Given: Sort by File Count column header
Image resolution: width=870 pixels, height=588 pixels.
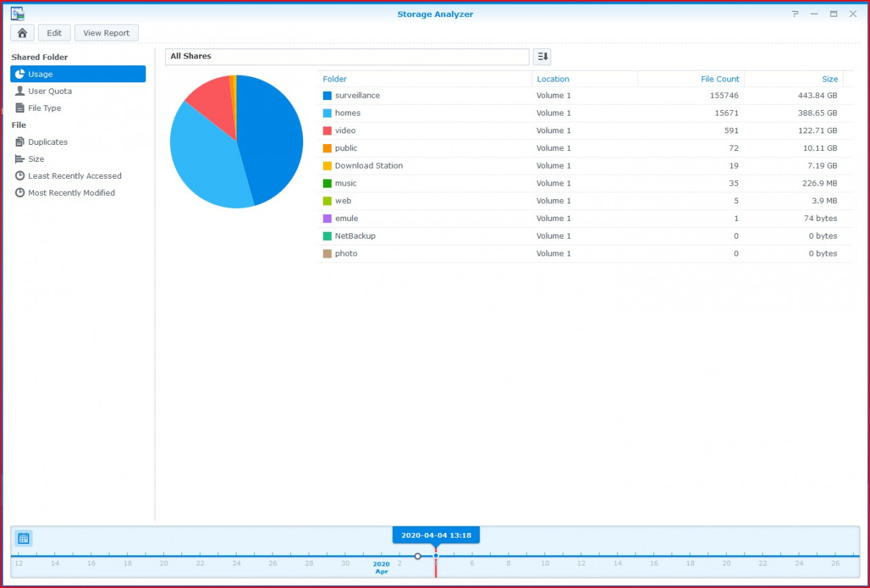Looking at the screenshot, I should pyautogui.click(x=691, y=79).
